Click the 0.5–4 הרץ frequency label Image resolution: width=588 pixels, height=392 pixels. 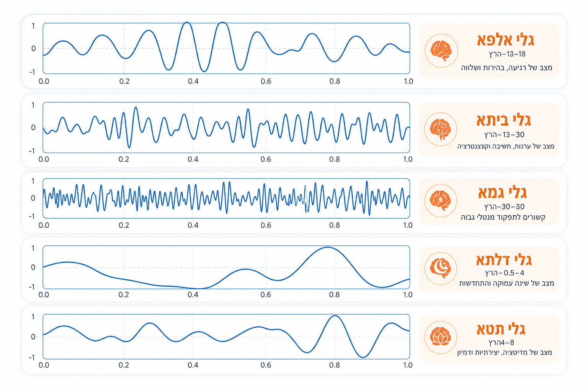(x=505, y=273)
